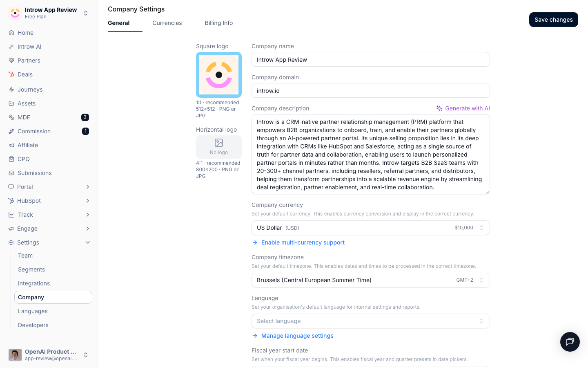Collapse the Settings submenu
Screen dimensions: 588x368
pyautogui.click(x=88, y=242)
